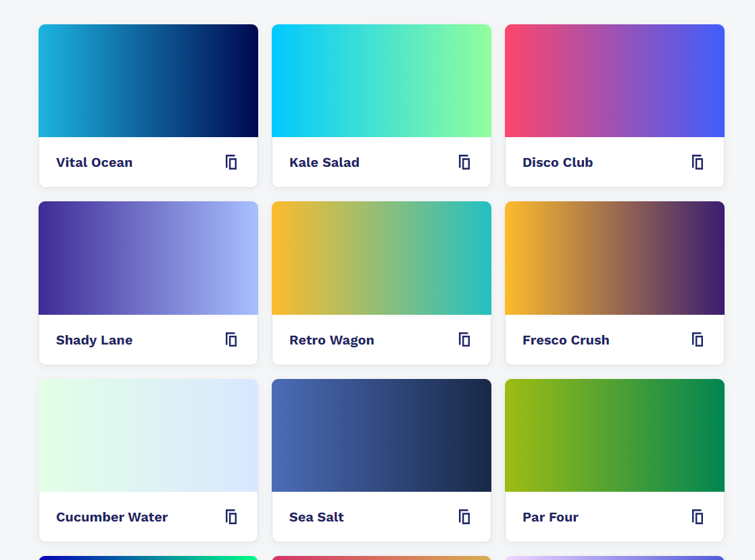The width and height of the screenshot is (755, 560).
Task: Select the Retro Wagon gradient swatch
Action: (381, 258)
